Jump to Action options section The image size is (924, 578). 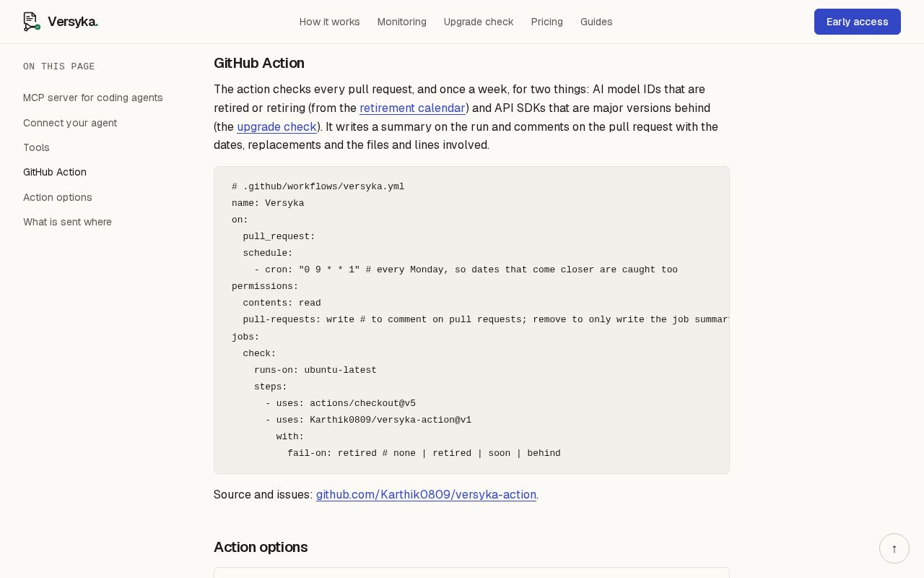(58, 197)
